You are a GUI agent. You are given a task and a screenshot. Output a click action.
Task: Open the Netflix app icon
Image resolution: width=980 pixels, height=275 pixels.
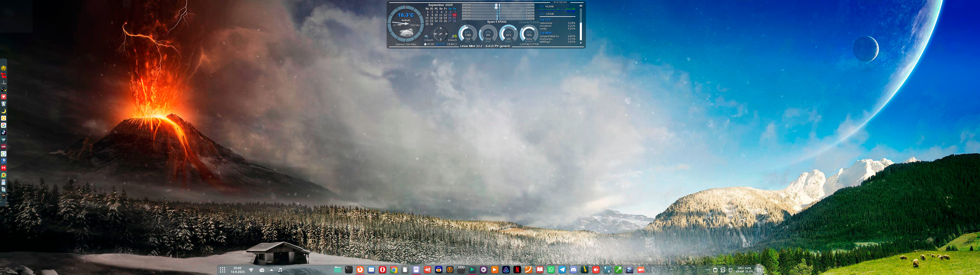point(517,270)
